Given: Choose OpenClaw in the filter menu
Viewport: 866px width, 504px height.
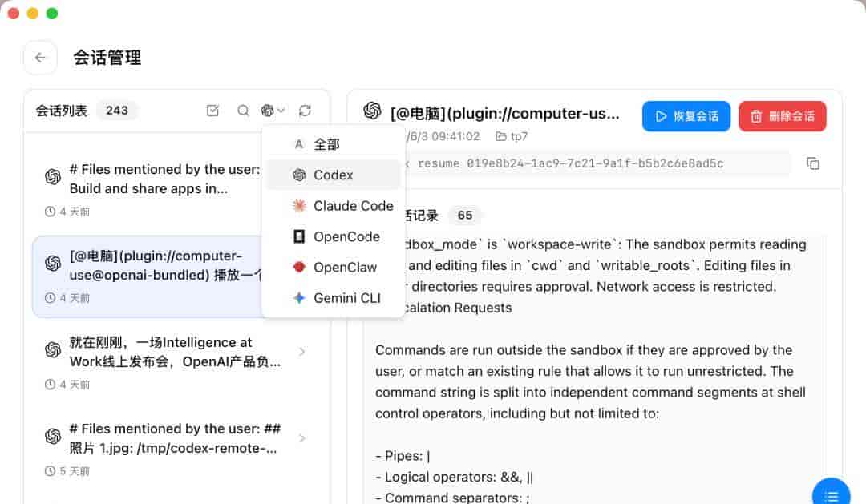Looking at the screenshot, I should 333,267.
